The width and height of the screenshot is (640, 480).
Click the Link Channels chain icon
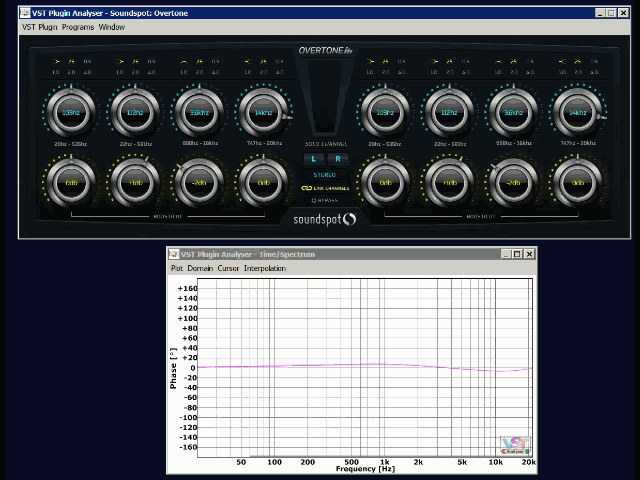click(306, 188)
